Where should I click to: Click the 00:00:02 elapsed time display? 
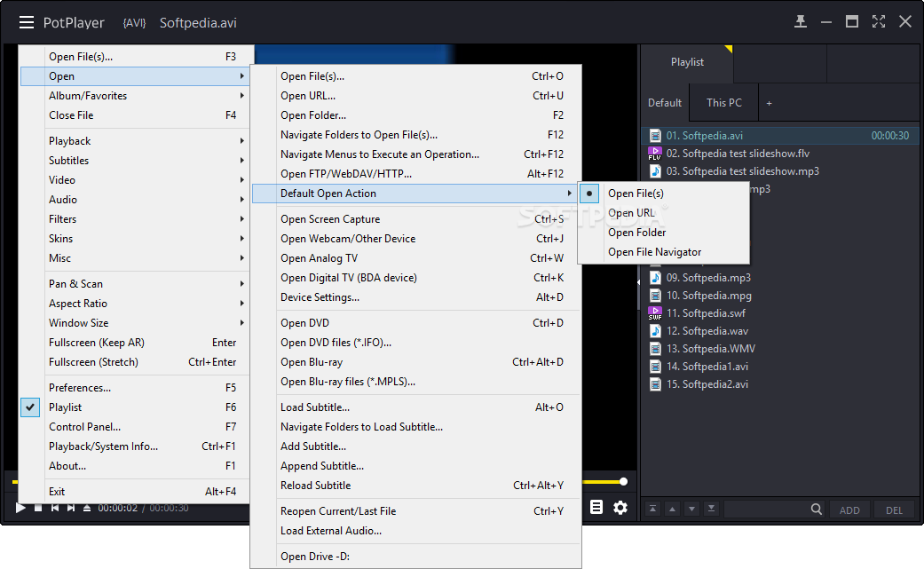(x=118, y=508)
